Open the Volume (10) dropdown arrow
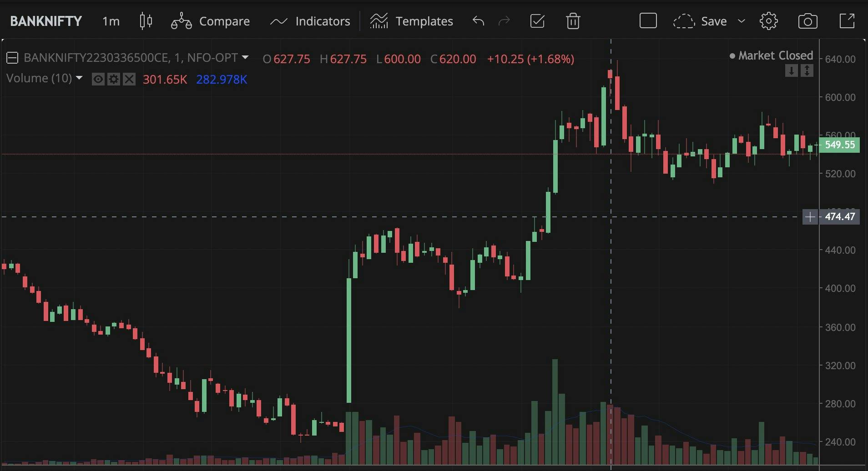The height and width of the screenshot is (471, 868). point(79,78)
